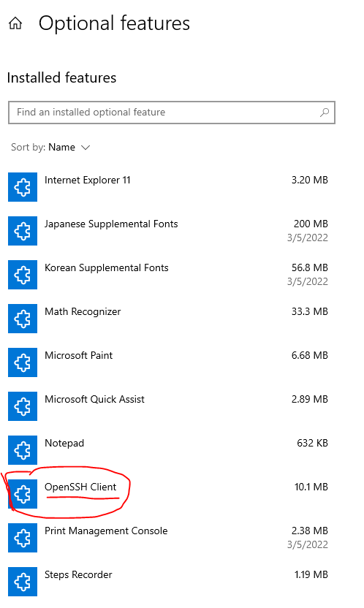Select the Notepad feature label
Screen dimensions: 364x608
64,443
